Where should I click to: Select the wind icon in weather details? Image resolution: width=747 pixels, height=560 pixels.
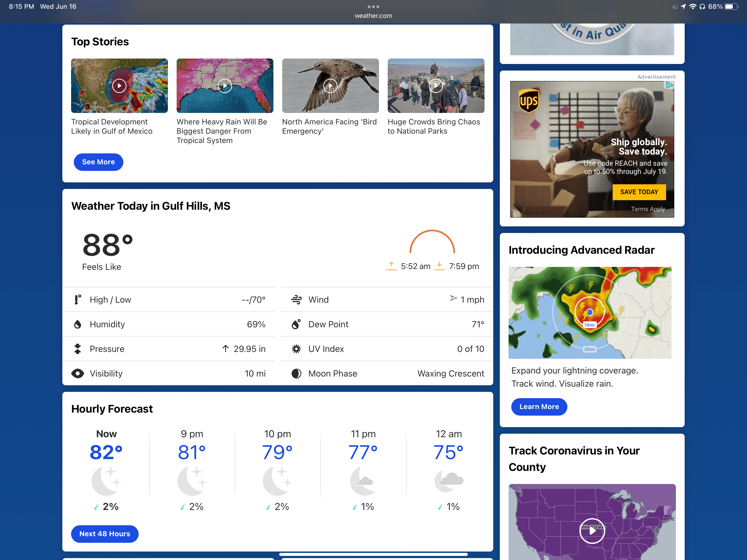(x=296, y=299)
